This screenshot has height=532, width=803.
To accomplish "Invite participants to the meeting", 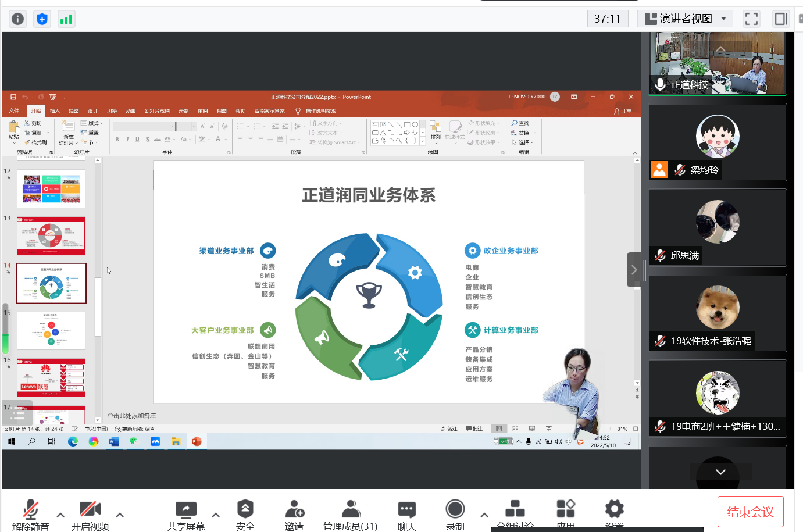I will tap(294, 515).
